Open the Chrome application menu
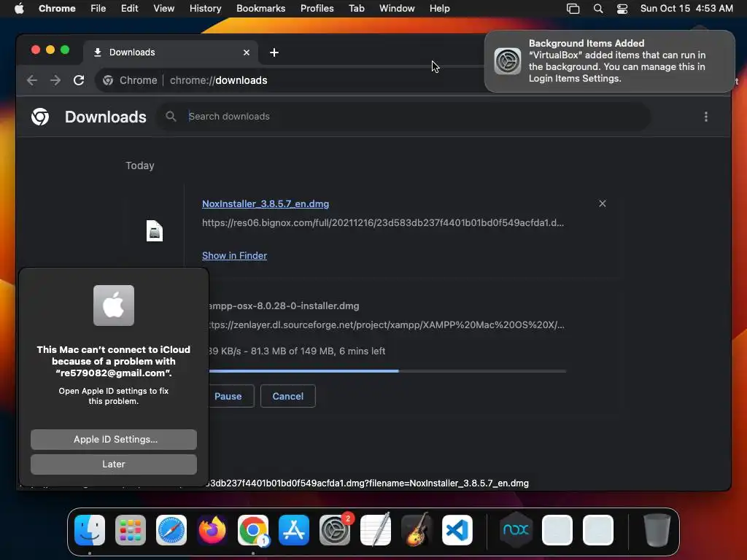 point(57,8)
